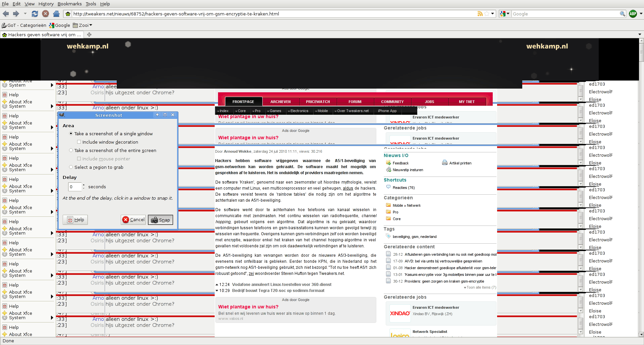This screenshot has height=345, width=644.
Task: Click the XINDAO company logo
Action: (x=400, y=313)
